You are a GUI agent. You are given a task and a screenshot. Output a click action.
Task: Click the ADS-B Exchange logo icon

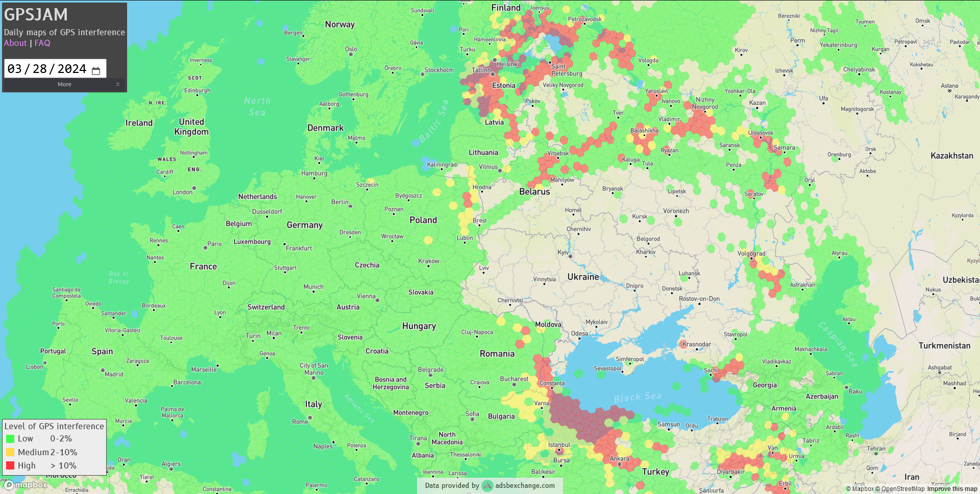(x=487, y=485)
